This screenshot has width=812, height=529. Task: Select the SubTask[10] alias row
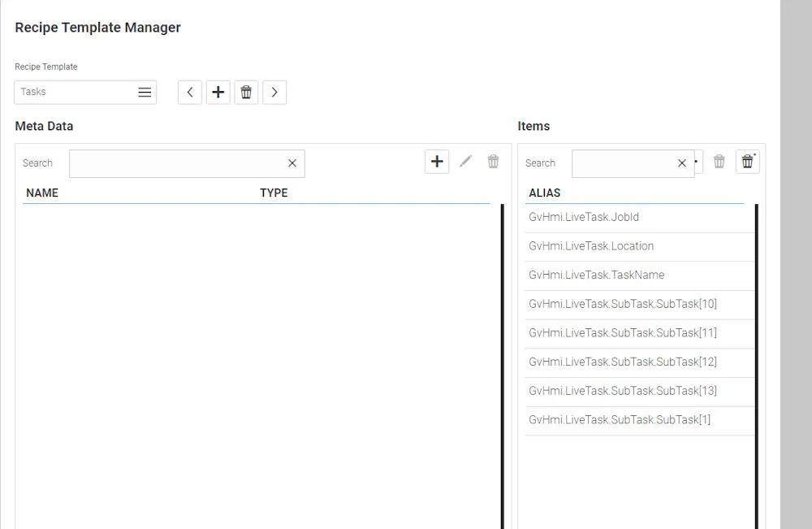tap(640, 305)
